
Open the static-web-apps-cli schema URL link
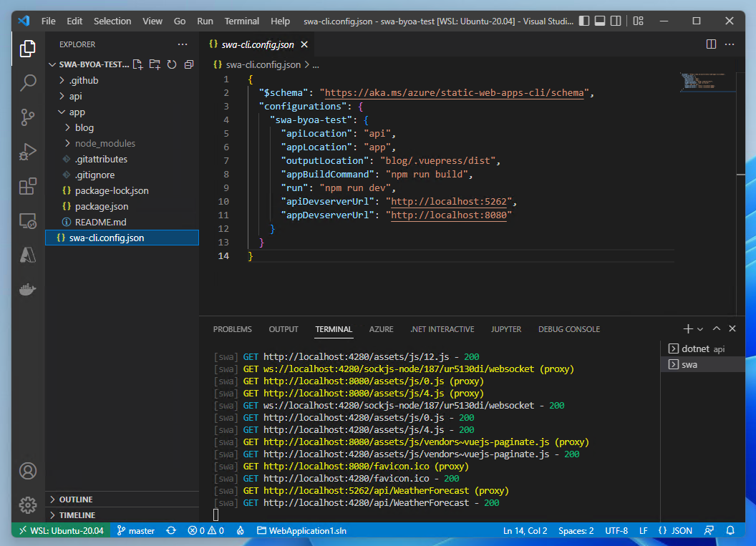454,92
